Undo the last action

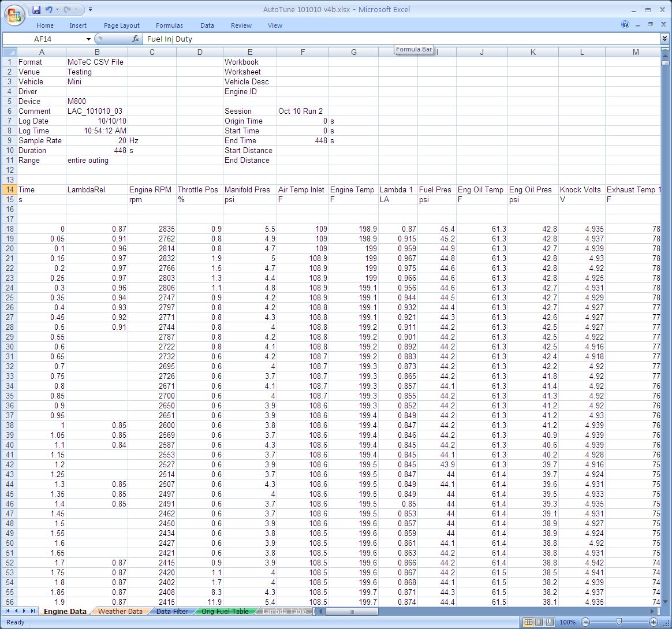[x=49, y=10]
